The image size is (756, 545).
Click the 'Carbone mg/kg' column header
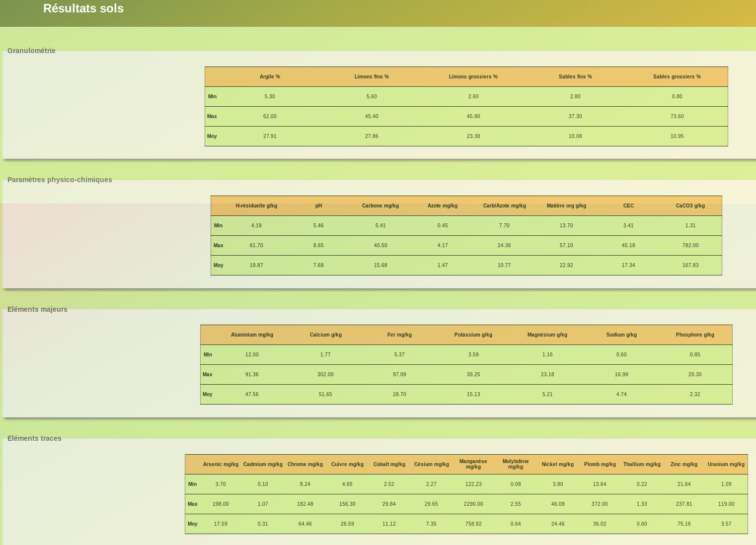tap(380, 205)
